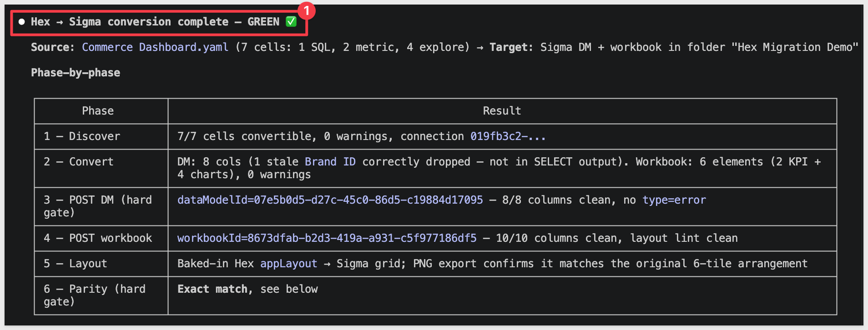Click the 4 – POST workbook cell
Image resolution: width=868 pixels, height=330 pixels.
pos(101,238)
